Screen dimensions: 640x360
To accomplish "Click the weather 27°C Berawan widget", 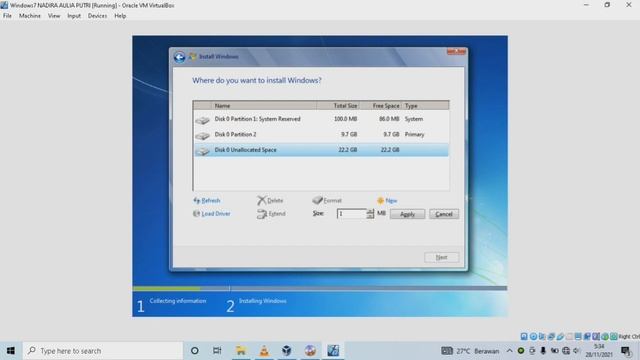I will (470, 351).
